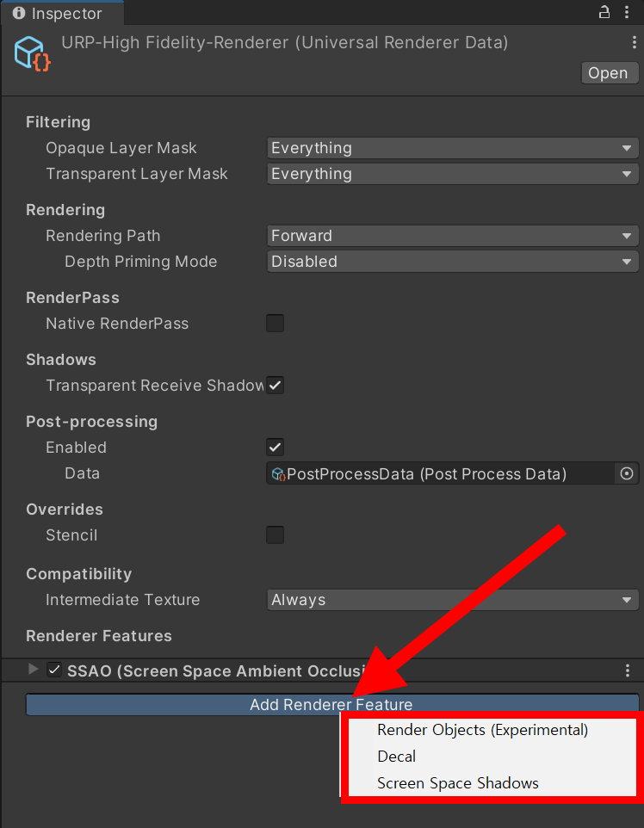
Task: Click the Open button
Action: [609, 73]
